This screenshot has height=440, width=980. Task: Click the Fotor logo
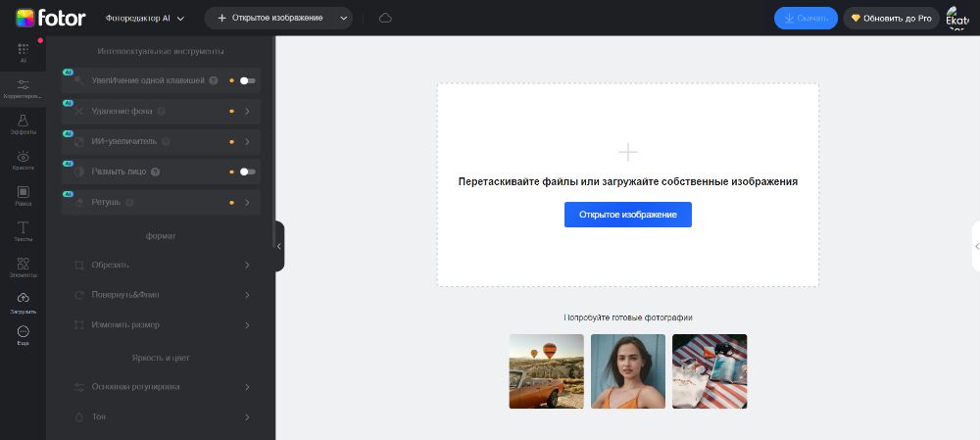[51, 18]
